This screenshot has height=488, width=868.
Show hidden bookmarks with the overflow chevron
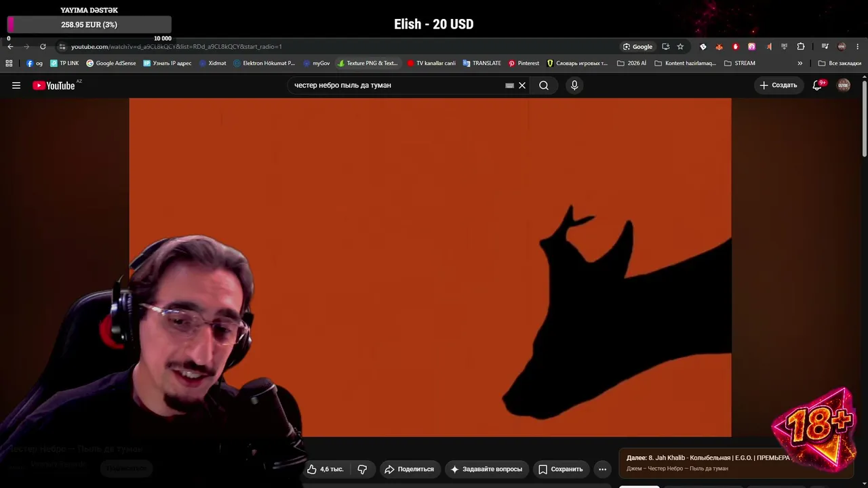(x=800, y=63)
